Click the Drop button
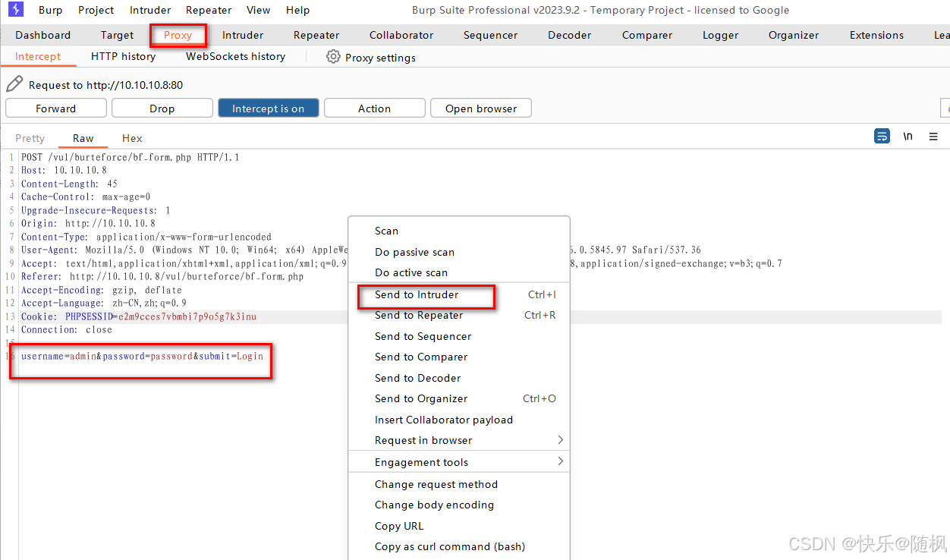The image size is (950, 560). [162, 109]
